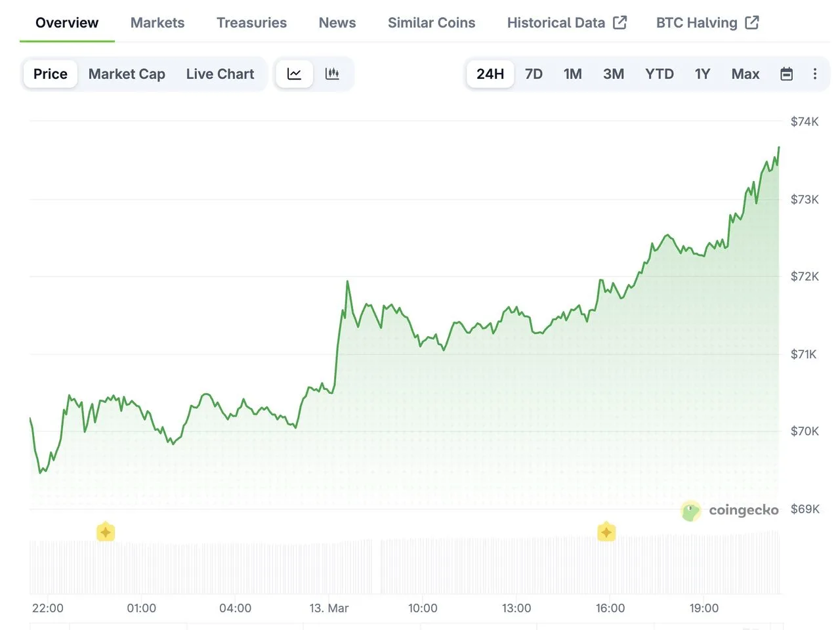This screenshot has height=630, width=840.
Task: Open the three-dot chart options menu
Action: [x=815, y=73]
